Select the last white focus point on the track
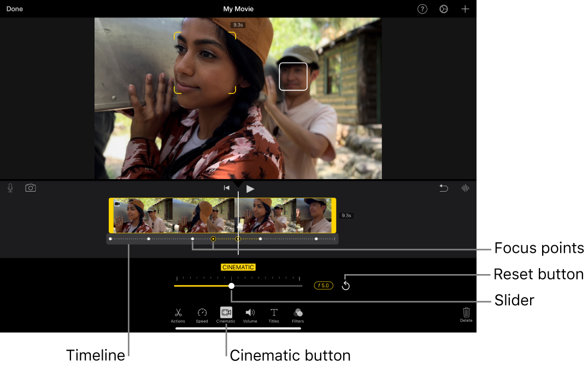Screen dimensions: 588x368 (316, 239)
